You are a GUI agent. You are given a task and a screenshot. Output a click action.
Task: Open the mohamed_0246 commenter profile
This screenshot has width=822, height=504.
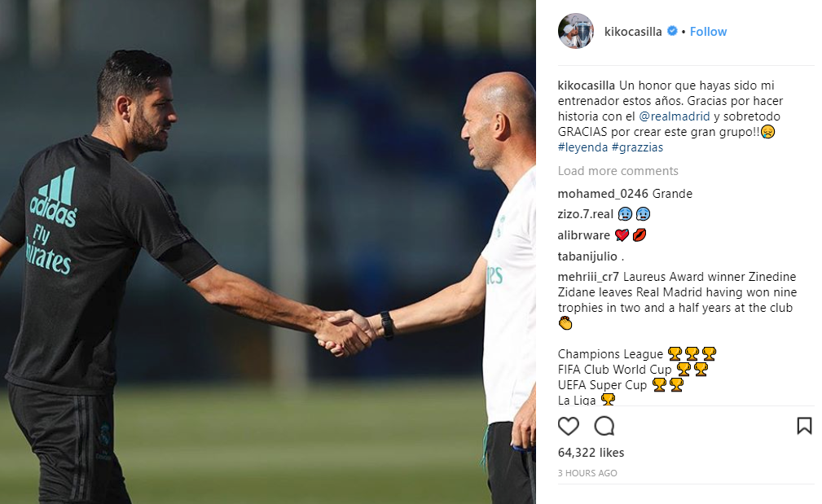tap(603, 194)
